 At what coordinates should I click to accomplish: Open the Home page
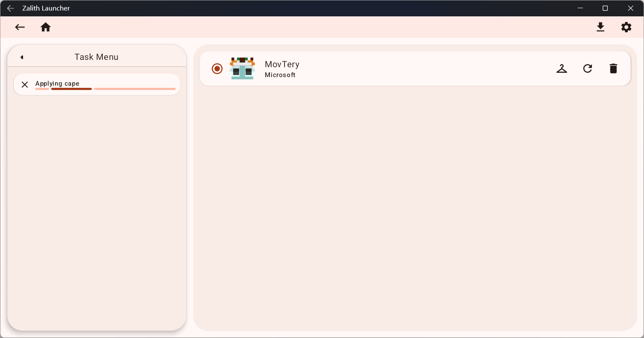46,27
